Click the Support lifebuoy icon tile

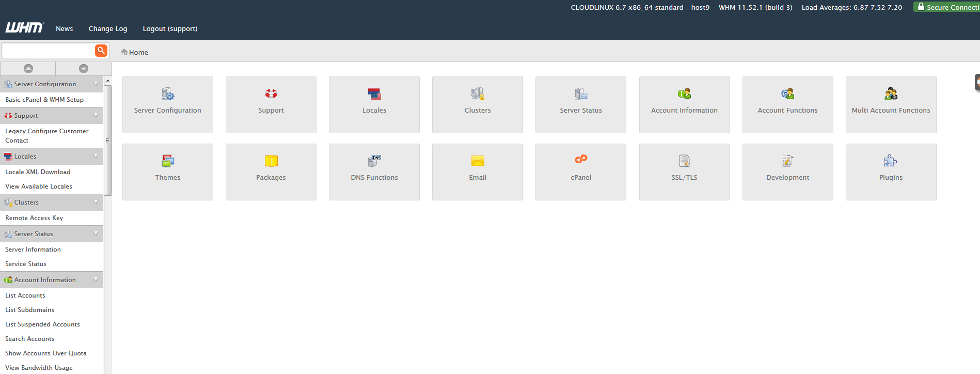271,104
